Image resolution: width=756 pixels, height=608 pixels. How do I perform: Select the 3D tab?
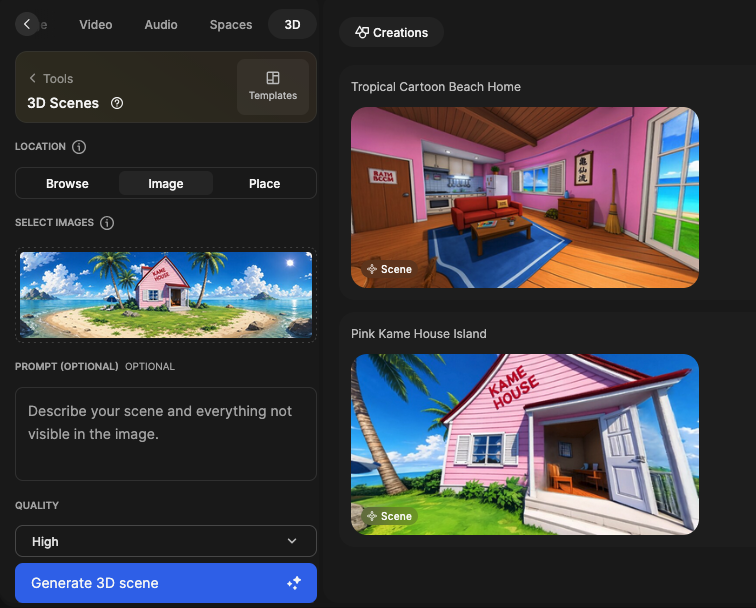coord(292,25)
